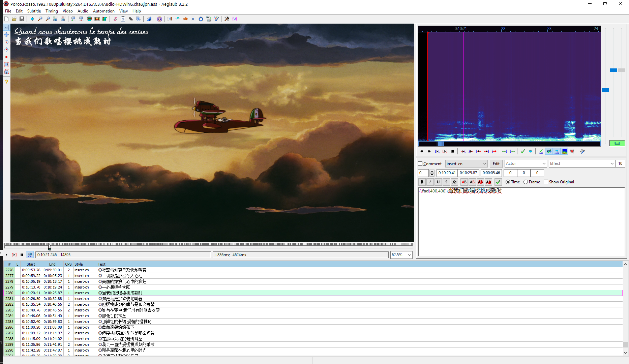Jump video to time (blue arrow icon)
629x364 pixels.
32,19
